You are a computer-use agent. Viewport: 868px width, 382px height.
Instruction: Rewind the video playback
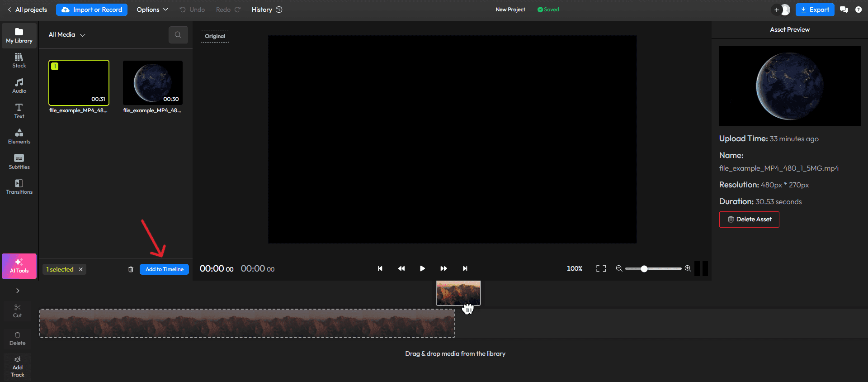(401, 268)
